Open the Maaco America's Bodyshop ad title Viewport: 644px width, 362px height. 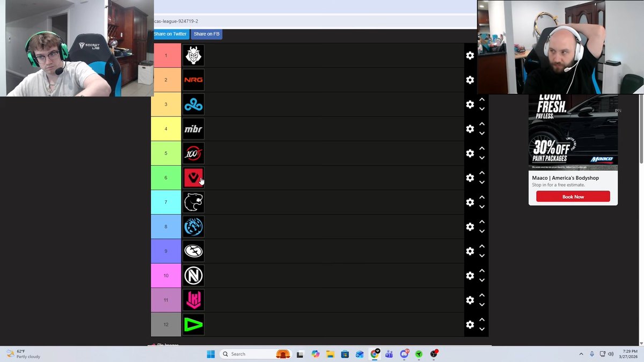click(565, 178)
